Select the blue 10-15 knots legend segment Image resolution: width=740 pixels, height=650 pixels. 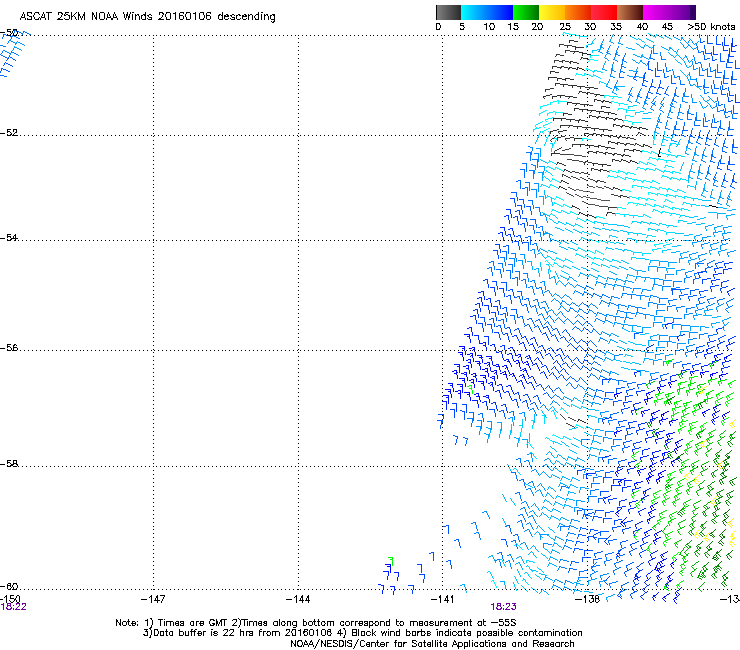[x=500, y=12]
